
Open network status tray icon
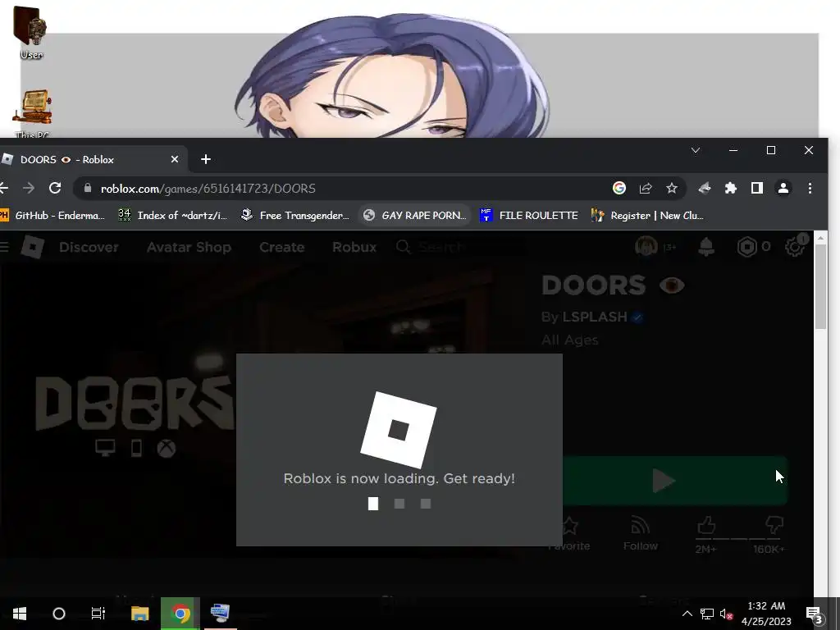point(707,614)
